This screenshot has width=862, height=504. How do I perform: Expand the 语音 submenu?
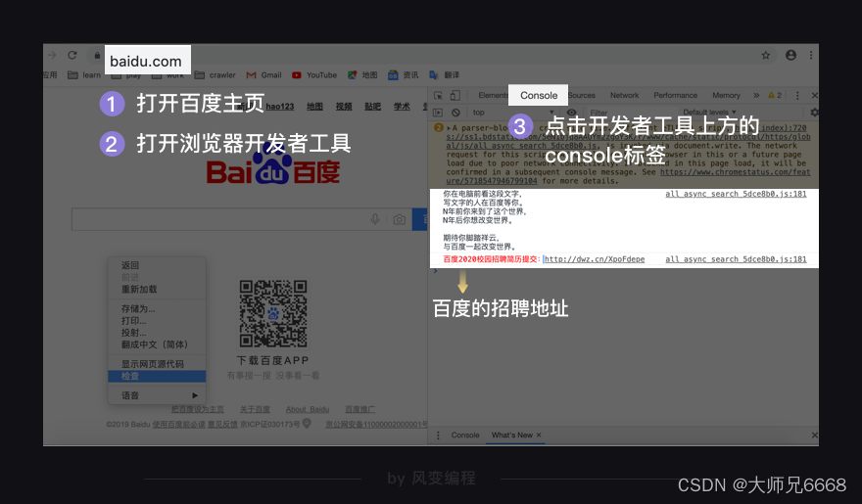click(x=158, y=395)
